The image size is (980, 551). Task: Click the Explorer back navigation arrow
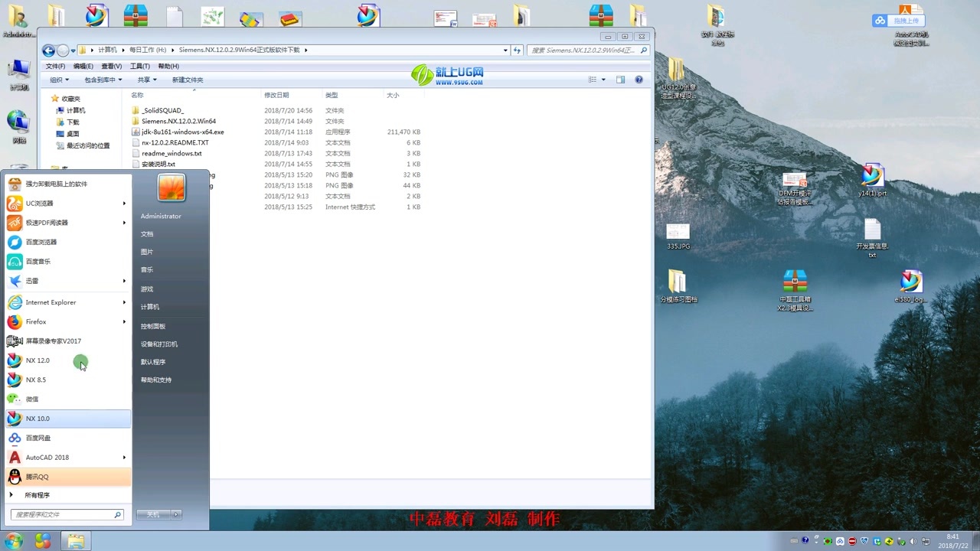(49, 51)
